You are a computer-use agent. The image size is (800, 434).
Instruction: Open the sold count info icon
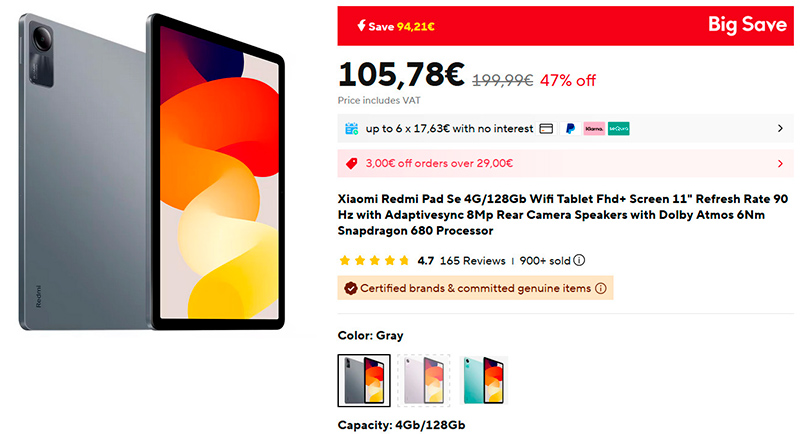(x=579, y=261)
